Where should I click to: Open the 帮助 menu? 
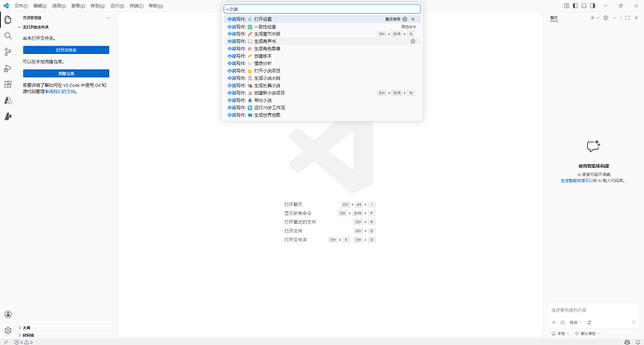pyautogui.click(x=156, y=6)
